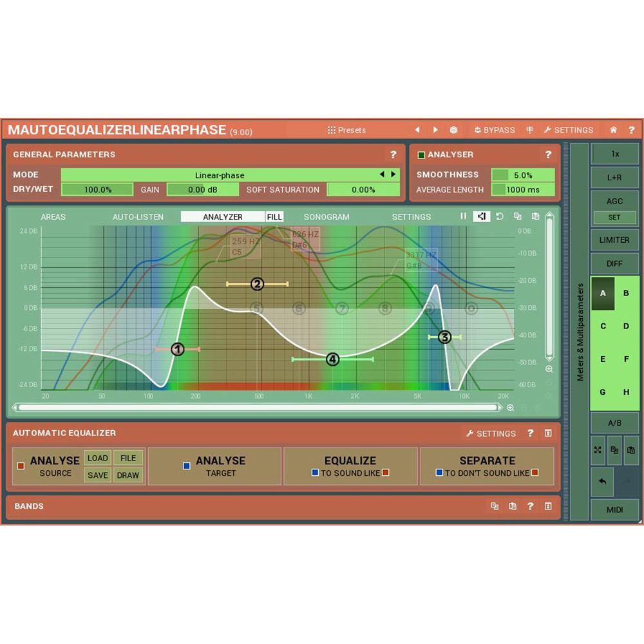Toggle FILL mode for the analyzer display
The width and height of the screenshot is (644, 644).
coord(274,216)
